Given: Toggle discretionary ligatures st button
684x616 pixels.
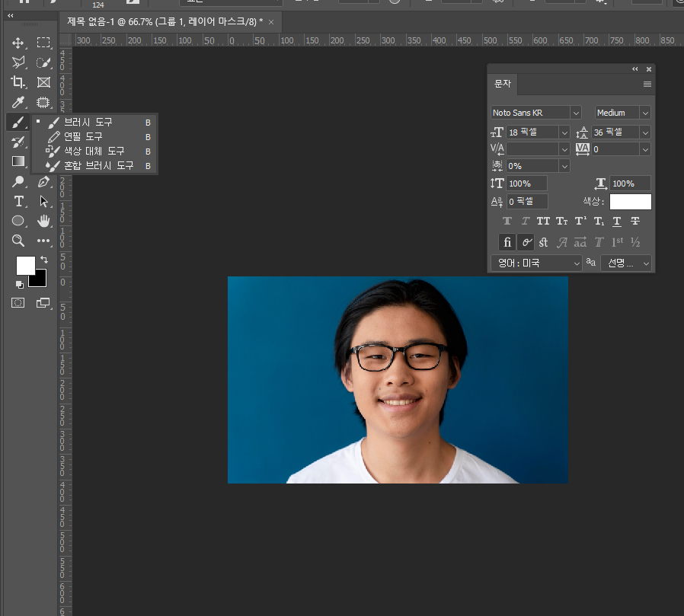Looking at the screenshot, I should [544, 242].
